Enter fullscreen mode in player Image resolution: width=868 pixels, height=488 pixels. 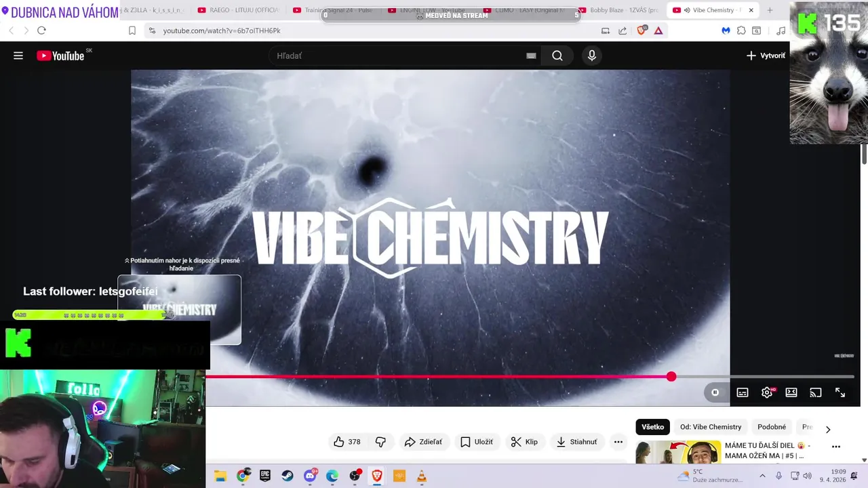(840, 392)
